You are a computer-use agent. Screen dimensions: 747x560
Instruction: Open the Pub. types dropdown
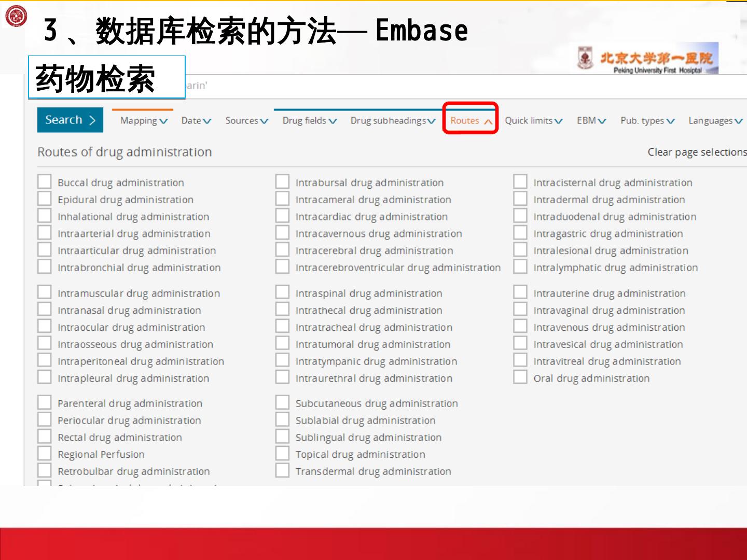pyautogui.click(x=647, y=120)
